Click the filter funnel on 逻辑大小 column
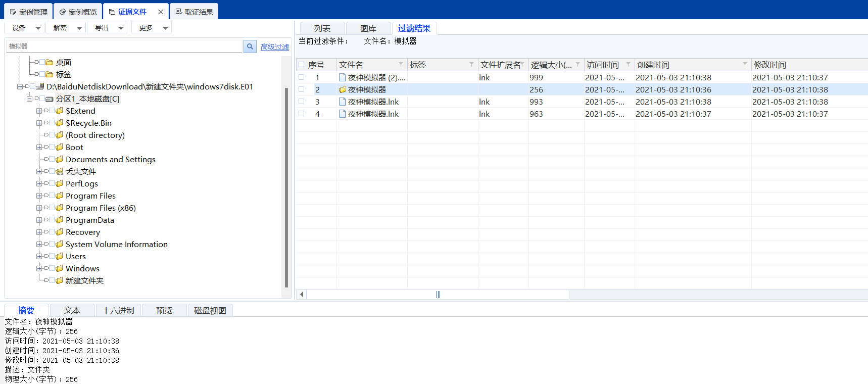The image size is (868, 384). point(578,64)
